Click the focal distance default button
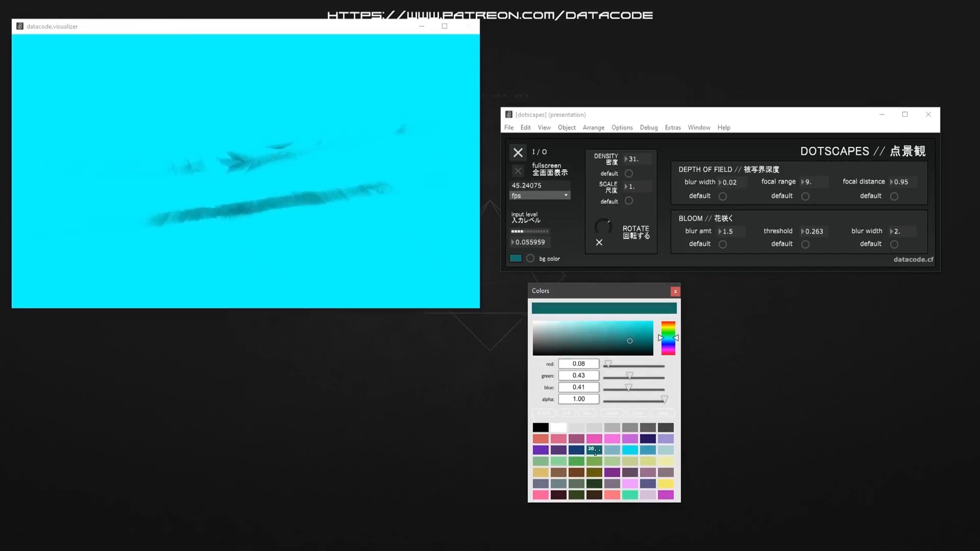 tap(894, 196)
